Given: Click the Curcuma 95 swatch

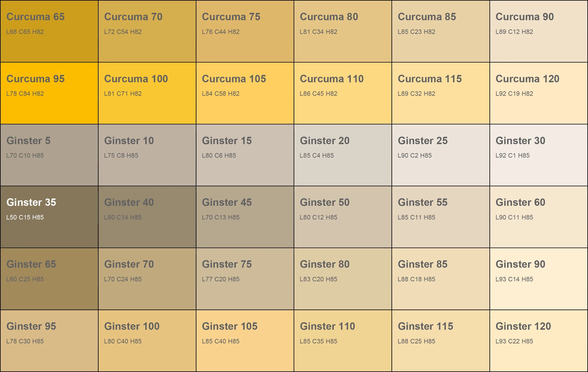Looking at the screenshot, I should tap(49, 93).
